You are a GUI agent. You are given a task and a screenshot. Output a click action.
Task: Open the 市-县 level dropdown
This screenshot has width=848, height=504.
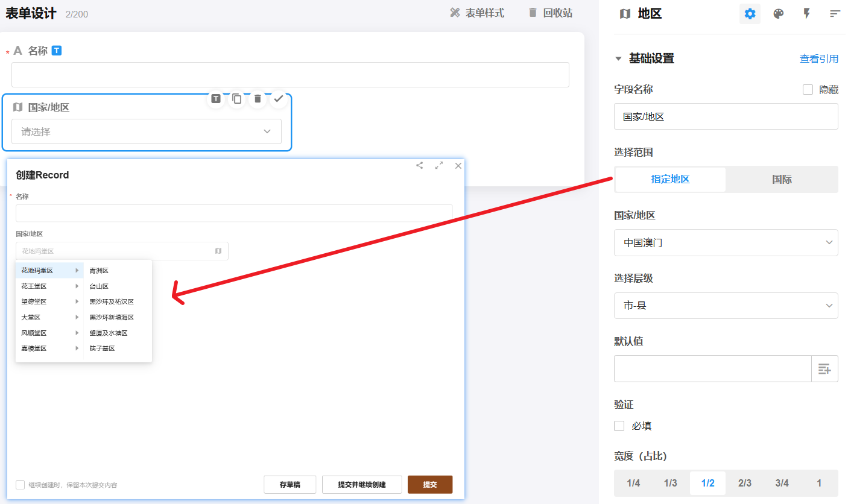coord(726,306)
